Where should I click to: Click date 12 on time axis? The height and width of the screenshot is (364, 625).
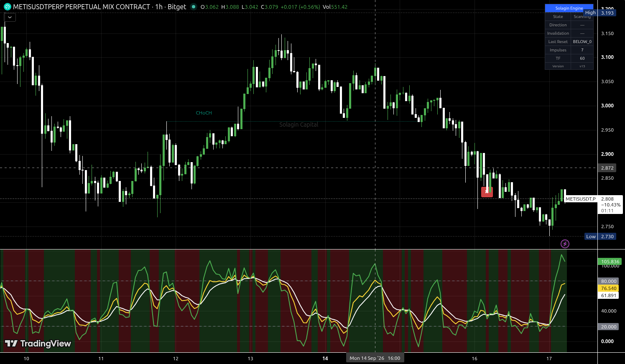(x=176, y=359)
